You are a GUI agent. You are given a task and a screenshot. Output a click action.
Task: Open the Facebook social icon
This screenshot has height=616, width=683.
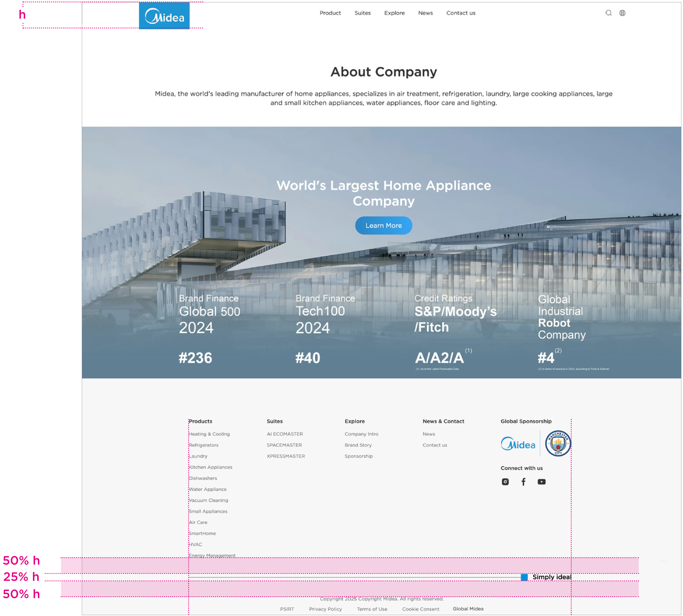[x=523, y=482]
